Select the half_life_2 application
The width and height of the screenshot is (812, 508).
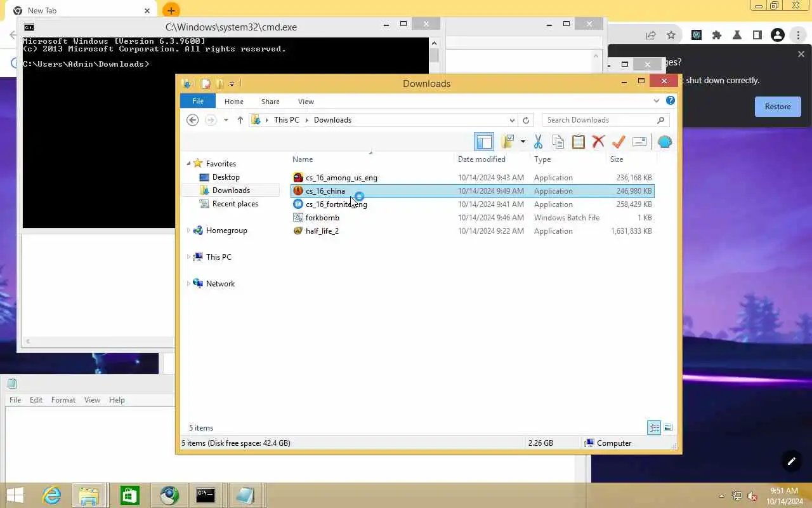[x=322, y=231]
